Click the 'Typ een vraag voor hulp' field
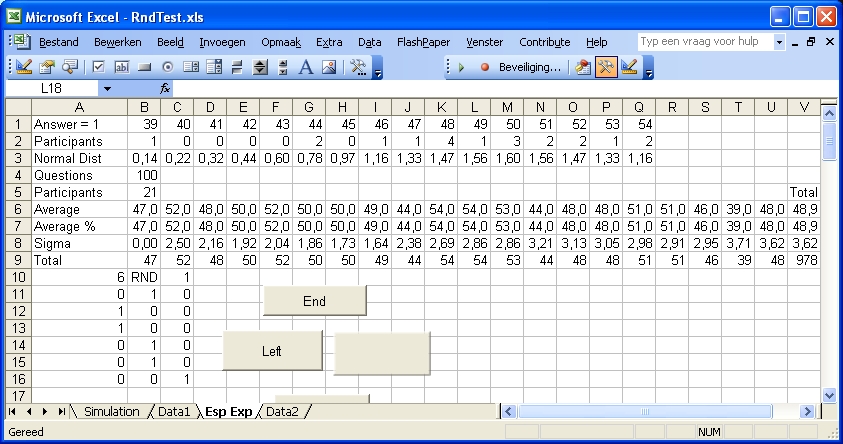The image size is (843, 444). click(705, 41)
